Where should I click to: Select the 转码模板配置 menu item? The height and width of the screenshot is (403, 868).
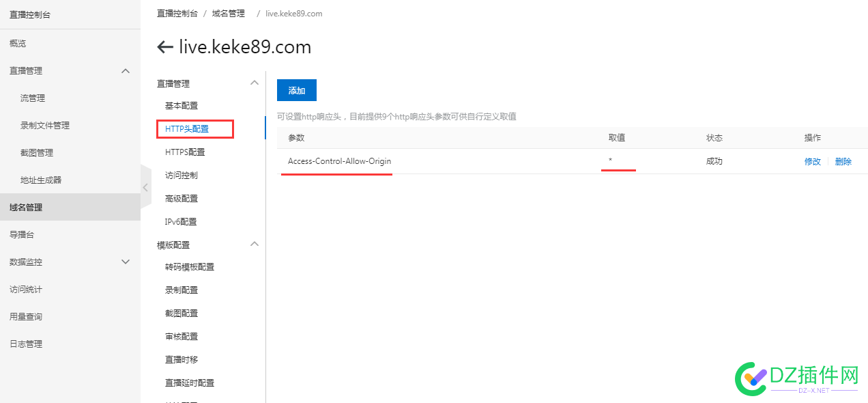tap(190, 266)
